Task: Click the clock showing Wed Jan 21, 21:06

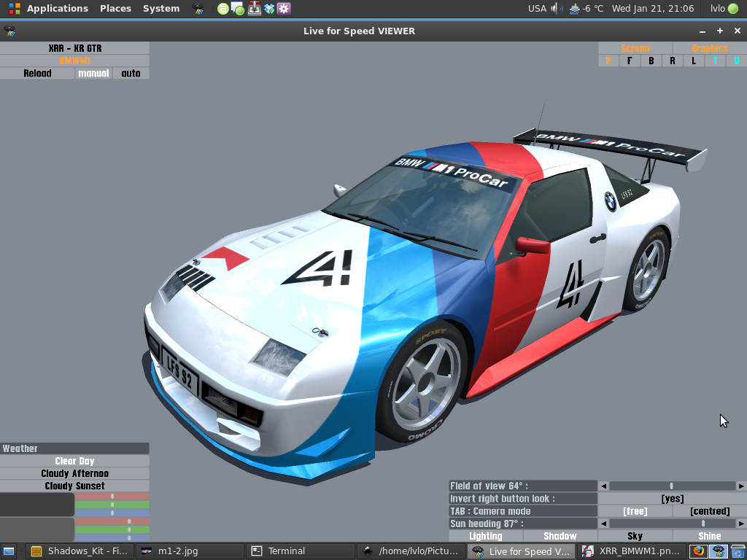Action: point(653,9)
